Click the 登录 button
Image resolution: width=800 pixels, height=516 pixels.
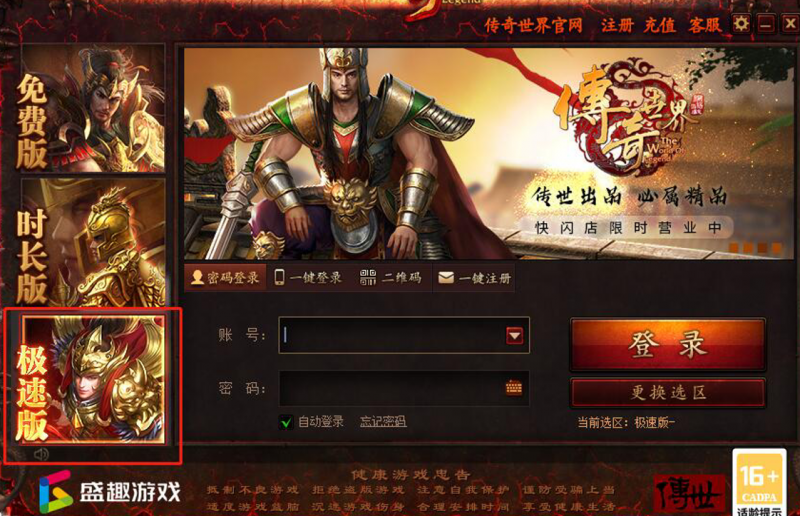click(x=668, y=344)
